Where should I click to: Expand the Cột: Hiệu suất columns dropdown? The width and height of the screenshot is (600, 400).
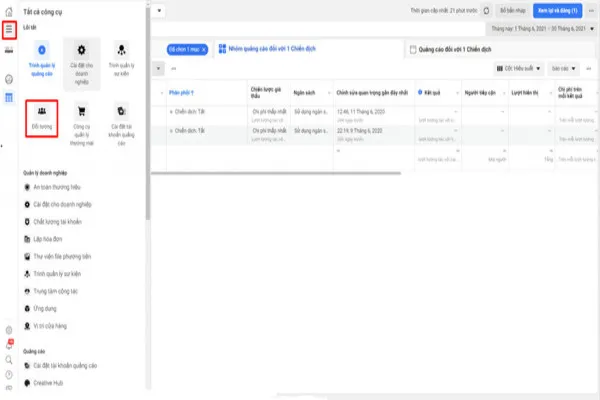tap(518, 68)
